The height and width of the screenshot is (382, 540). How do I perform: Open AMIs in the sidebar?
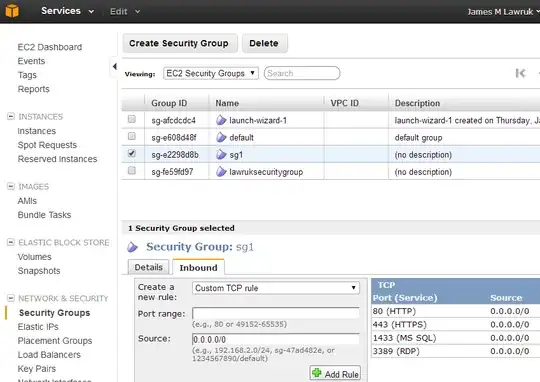click(x=27, y=201)
